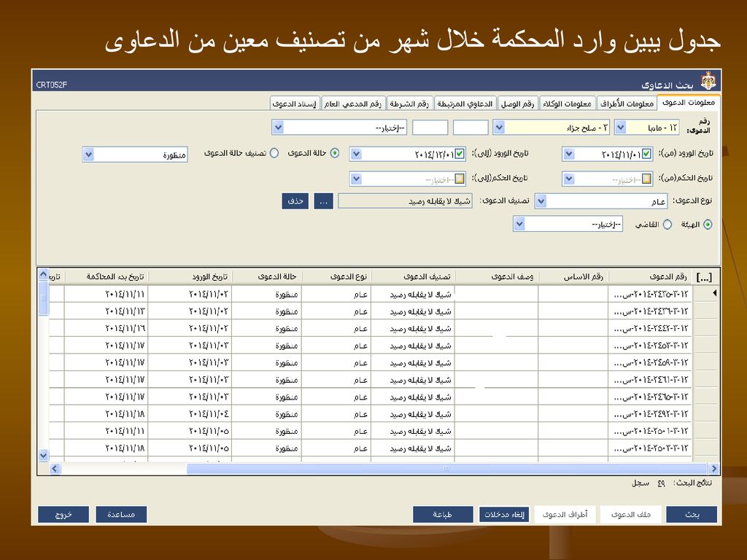Viewport: 747px width, 560px height.
Task: Open تاريخ الورود (إلى) date picker arrow
Action: [x=356, y=155]
